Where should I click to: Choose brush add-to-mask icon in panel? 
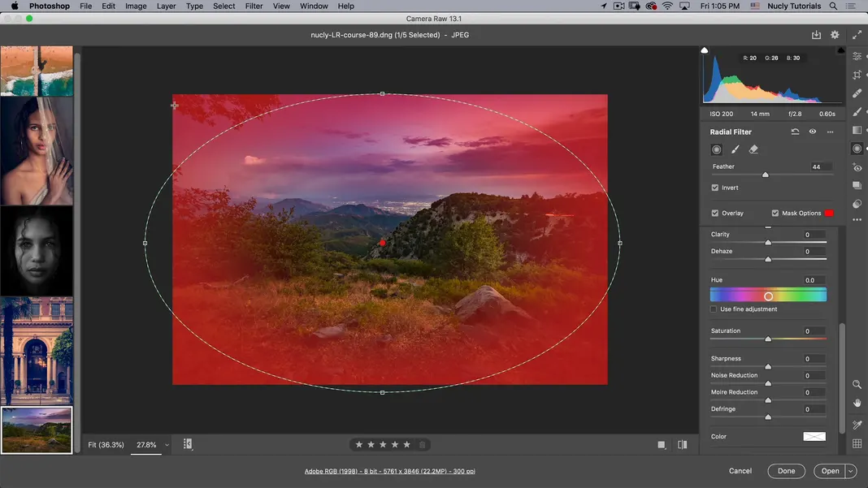736,149
